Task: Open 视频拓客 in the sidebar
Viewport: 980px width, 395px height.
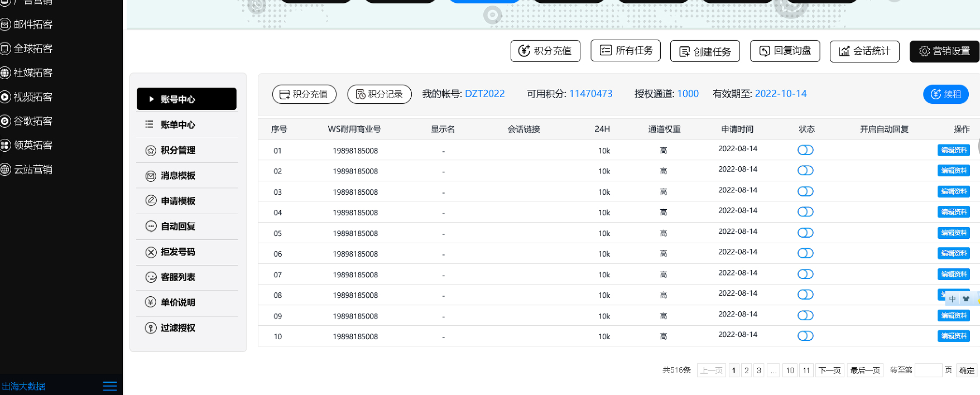Action: click(x=32, y=97)
